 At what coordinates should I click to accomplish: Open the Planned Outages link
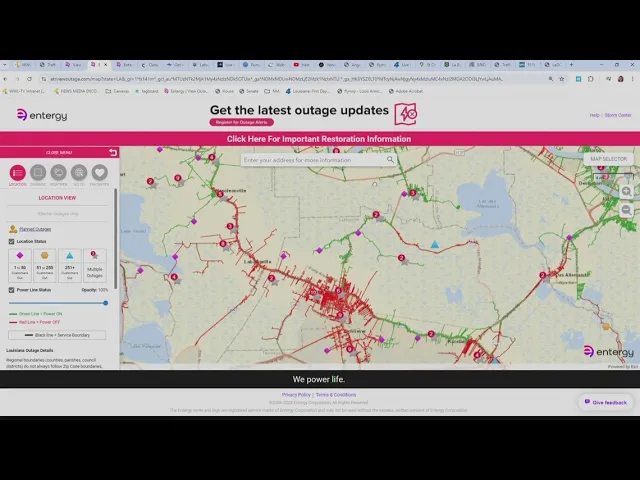pyautogui.click(x=35, y=229)
